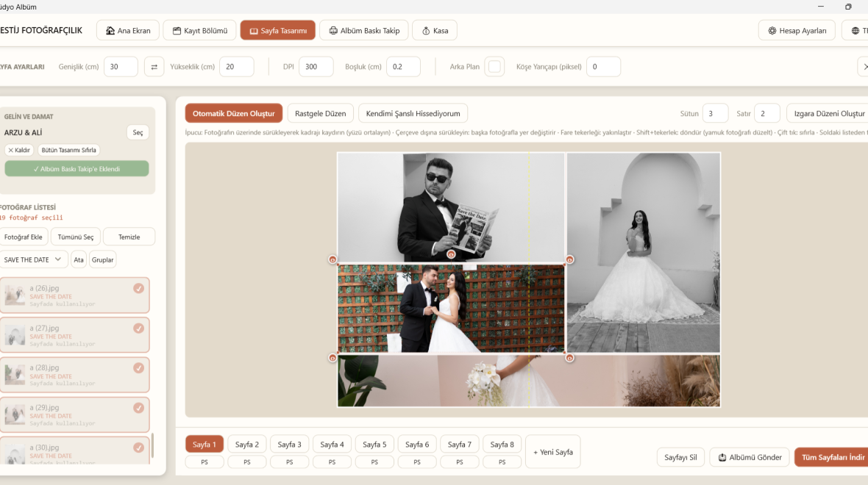Open the Arka Plan color swatch
The image size is (868, 485).
(494, 67)
